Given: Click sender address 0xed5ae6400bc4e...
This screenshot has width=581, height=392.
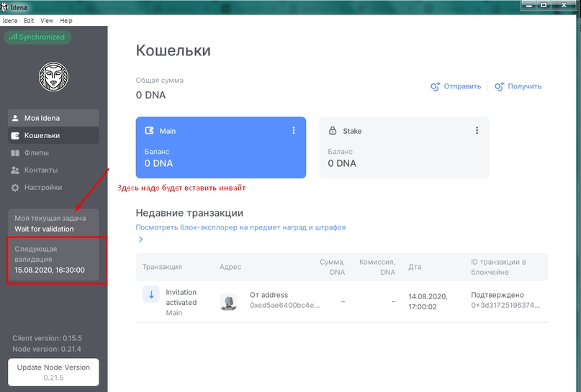Looking at the screenshot, I should click(x=284, y=306).
